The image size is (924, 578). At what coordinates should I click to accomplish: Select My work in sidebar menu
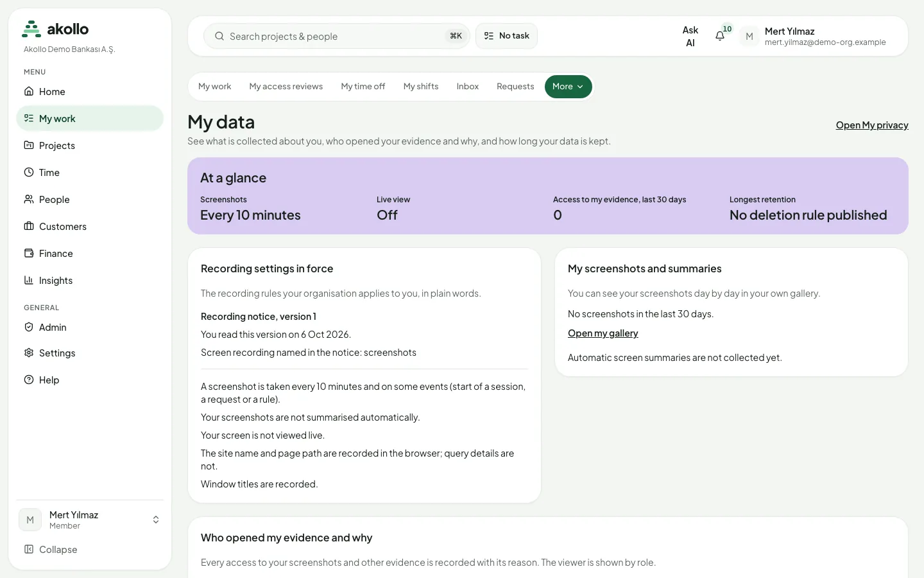(x=90, y=119)
